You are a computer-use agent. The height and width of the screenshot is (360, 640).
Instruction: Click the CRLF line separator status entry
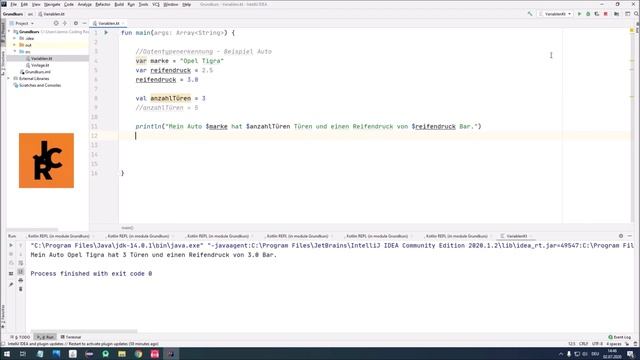(583, 344)
